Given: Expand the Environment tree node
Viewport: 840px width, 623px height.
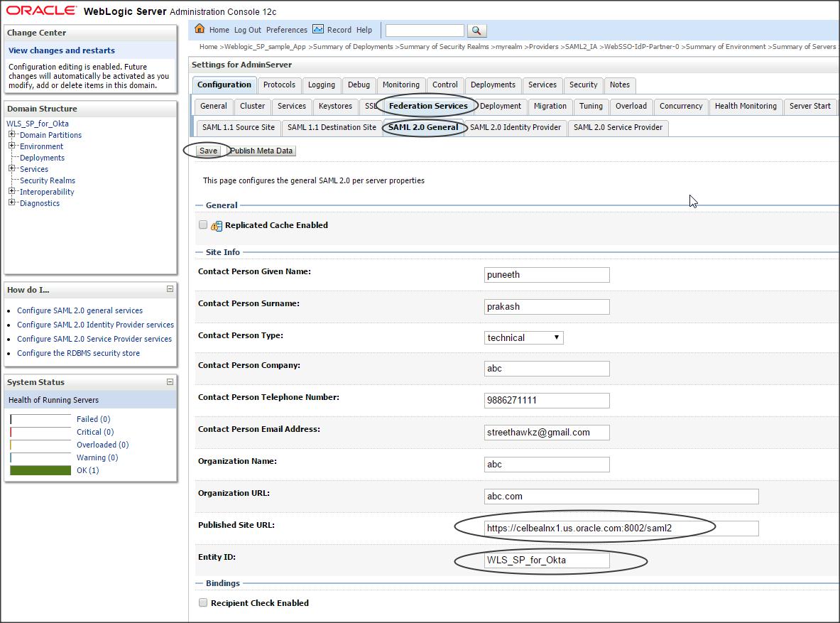Looking at the screenshot, I should coord(12,146).
